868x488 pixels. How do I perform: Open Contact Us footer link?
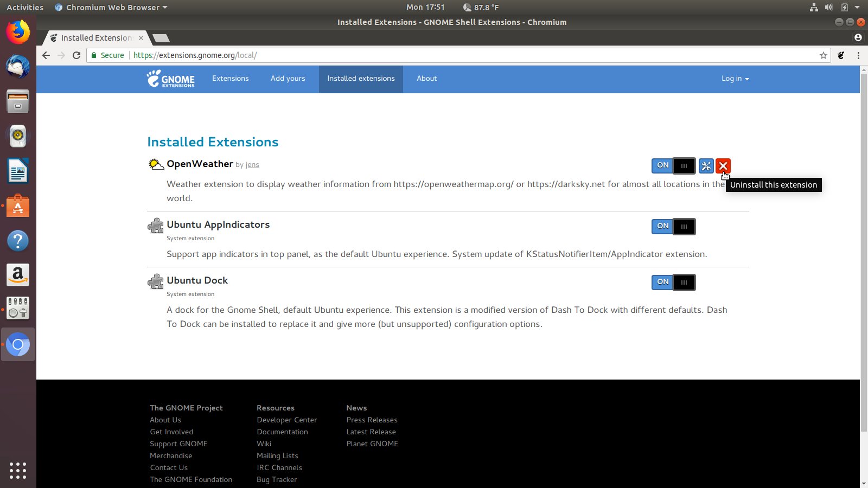click(x=169, y=467)
